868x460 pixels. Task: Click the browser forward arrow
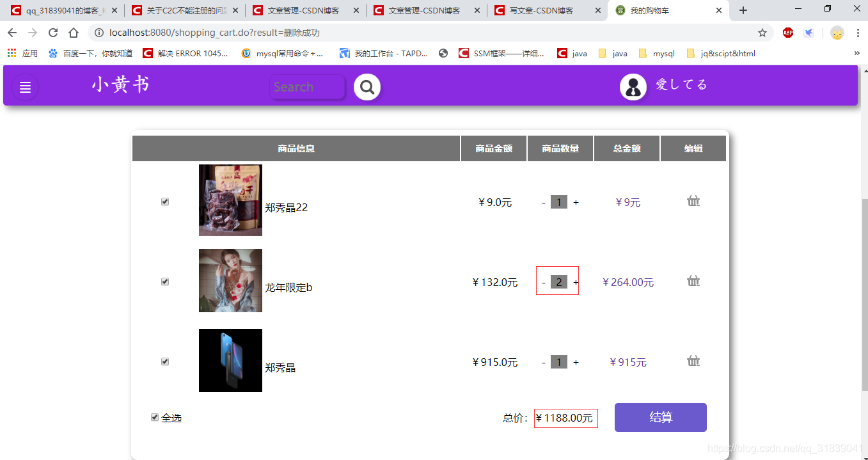point(33,33)
